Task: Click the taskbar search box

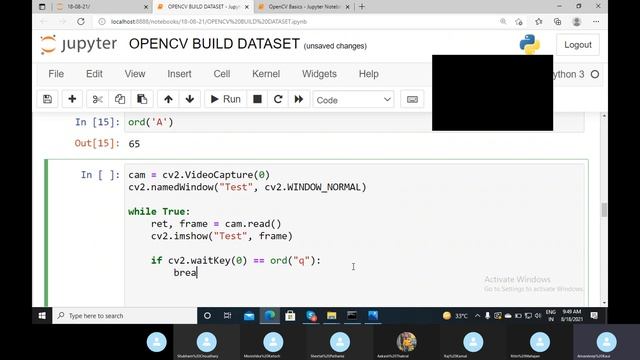Action: pos(125,316)
